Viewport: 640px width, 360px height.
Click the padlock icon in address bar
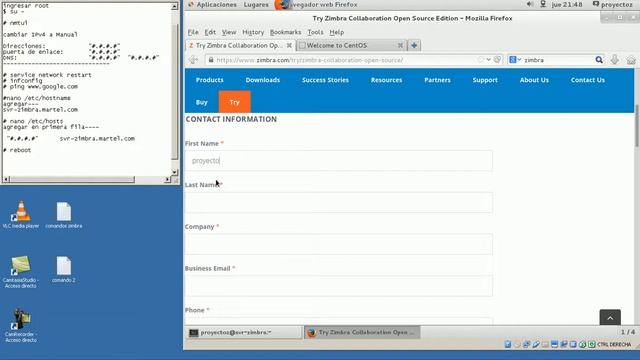click(211, 60)
